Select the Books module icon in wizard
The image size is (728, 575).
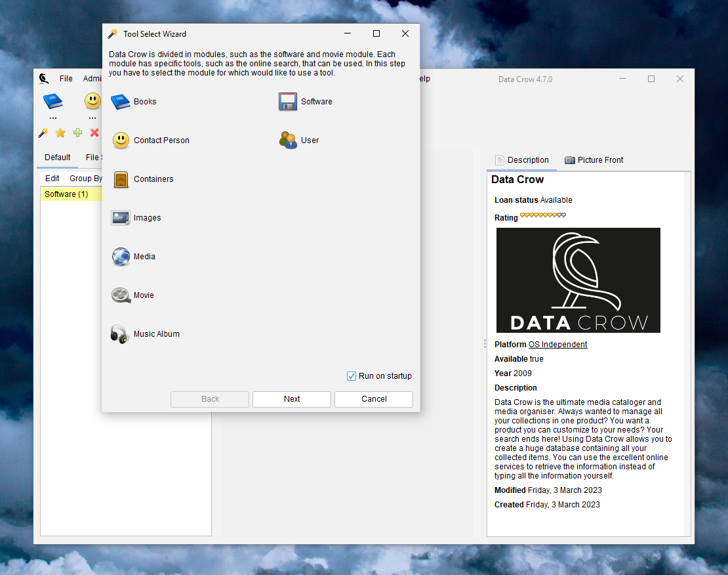pyautogui.click(x=120, y=101)
